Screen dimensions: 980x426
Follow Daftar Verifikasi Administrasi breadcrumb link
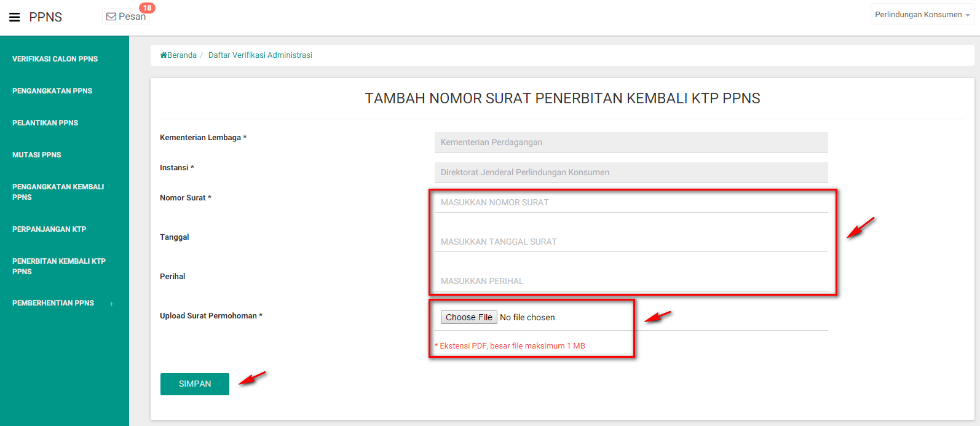tap(260, 55)
